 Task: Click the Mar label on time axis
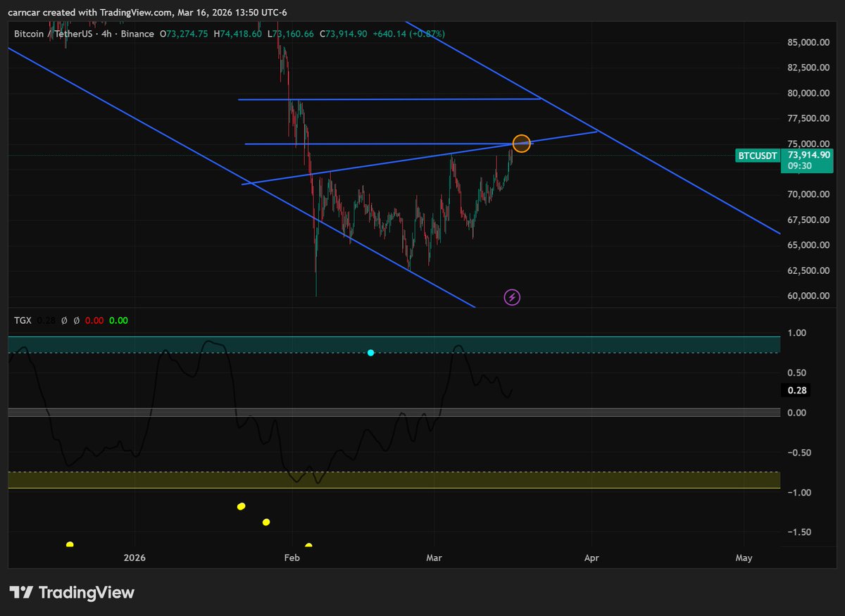pos(434,558)
